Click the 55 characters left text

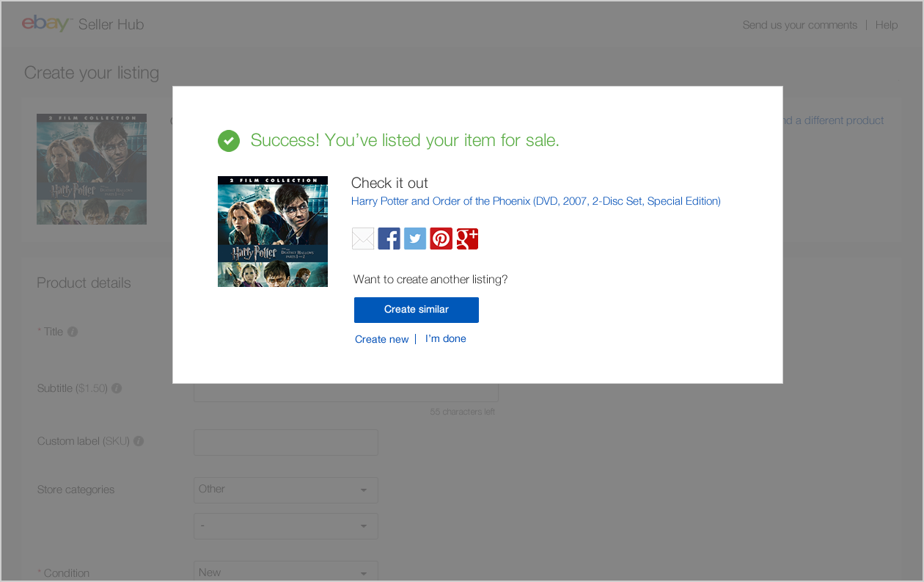[463, 412]
